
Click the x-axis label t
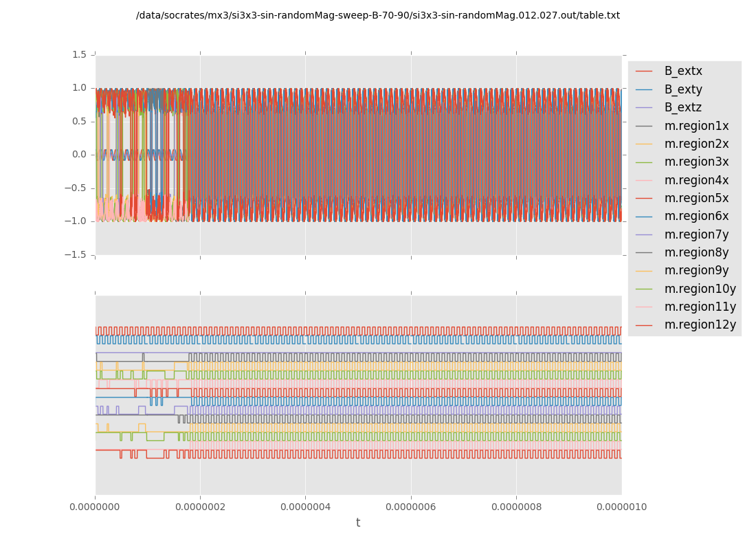click(x=358, y=523)
